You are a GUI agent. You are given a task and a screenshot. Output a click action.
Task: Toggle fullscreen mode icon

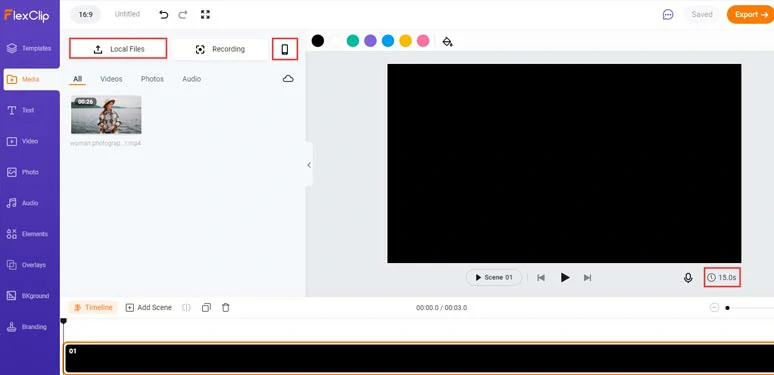pyautogui.click(x=205, y=15)
